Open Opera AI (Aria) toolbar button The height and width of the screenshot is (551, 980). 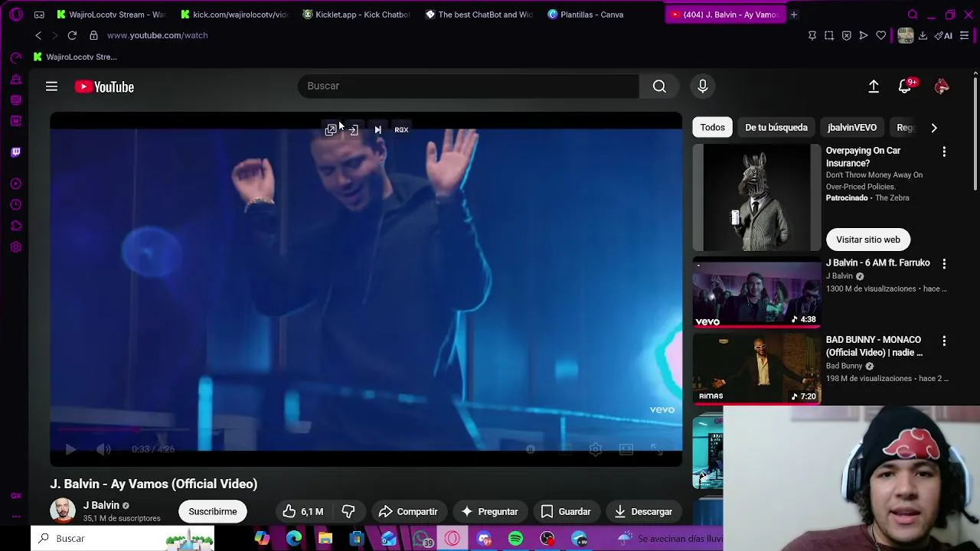[943, 35]
